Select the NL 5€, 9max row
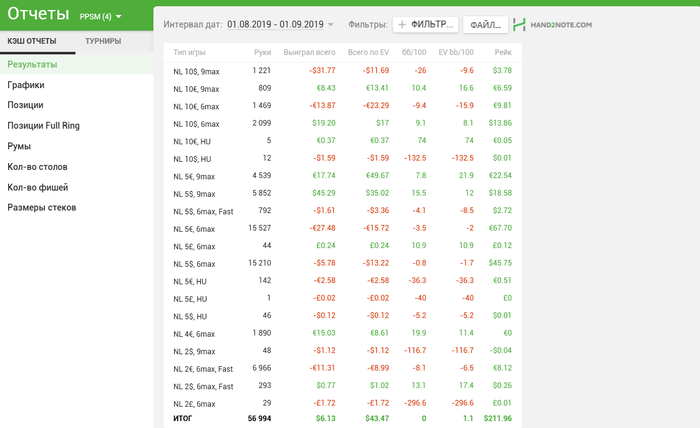The image size is (700, 428). [x=342, y=176]
